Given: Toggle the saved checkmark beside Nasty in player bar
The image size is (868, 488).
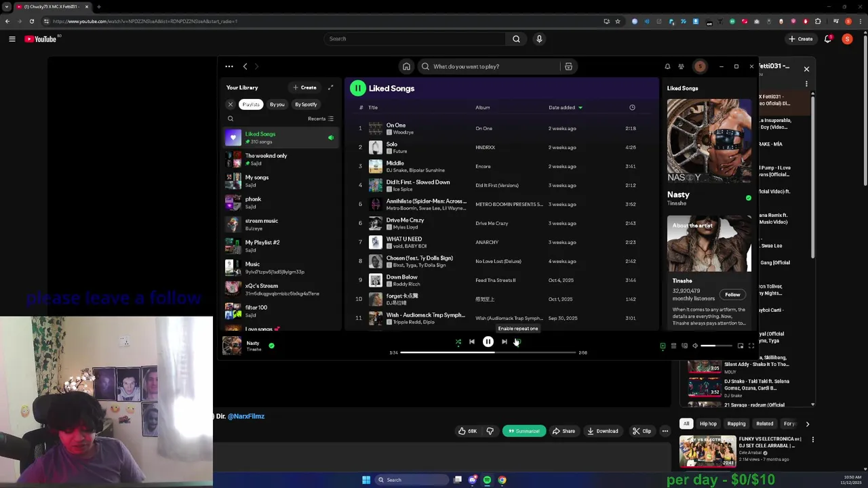Looking at the screenshot, I should 271,346.
